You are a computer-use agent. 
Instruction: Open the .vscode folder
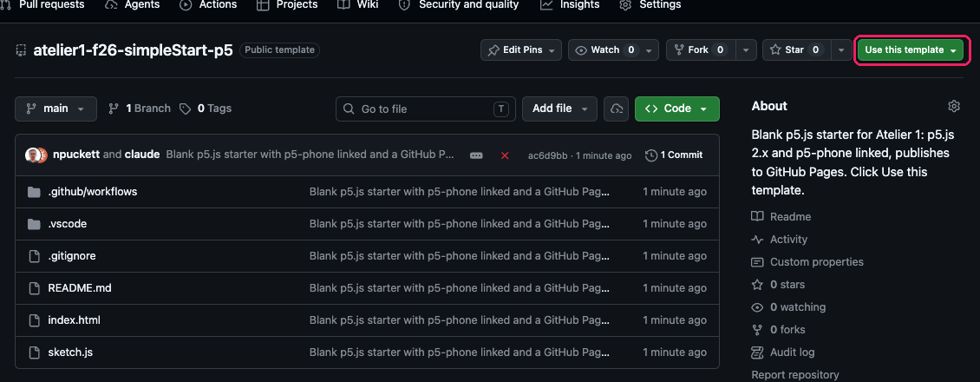tap(68, 224)
